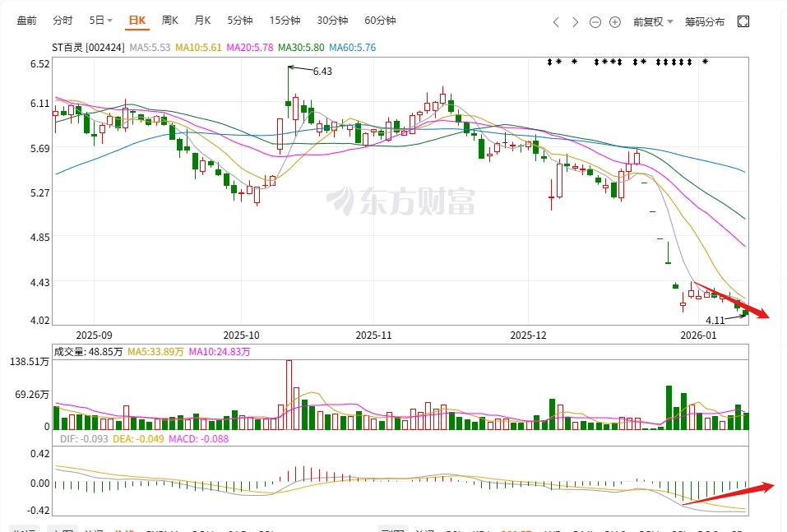Click the 2025-12 date axis label
Screen dimensions: 787x532
(529, 335)
